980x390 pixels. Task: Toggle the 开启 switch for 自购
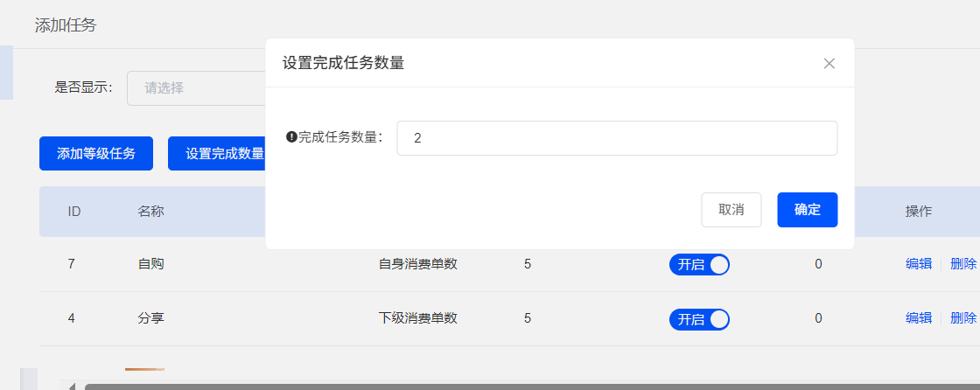click(x=699, y=265)
